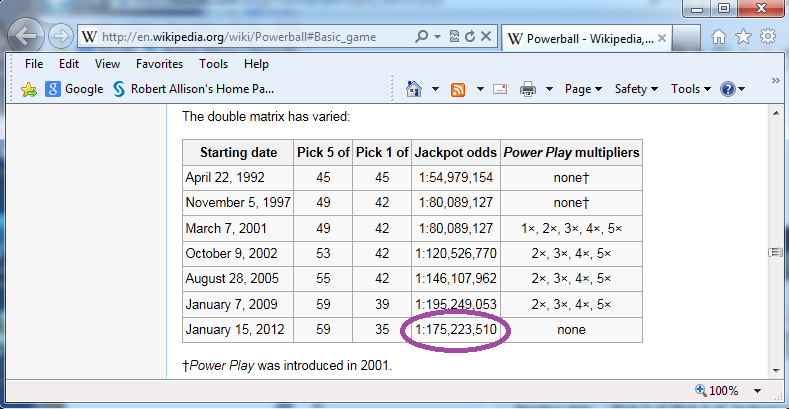Screen dimensions: 789x409
Task: Click the URL address field
Action: coord(239,37)
